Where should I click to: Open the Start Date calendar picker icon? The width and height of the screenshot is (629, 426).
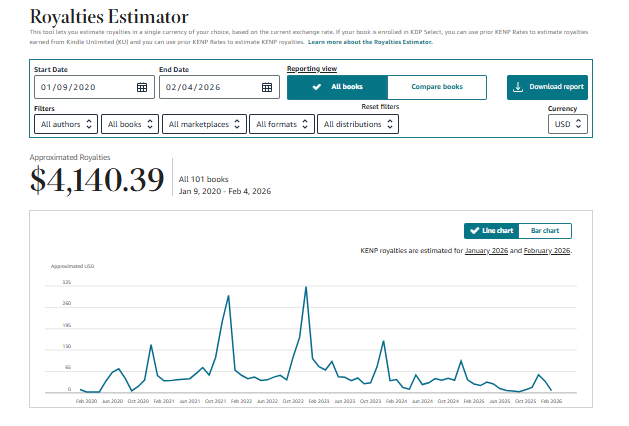(142, 87)
